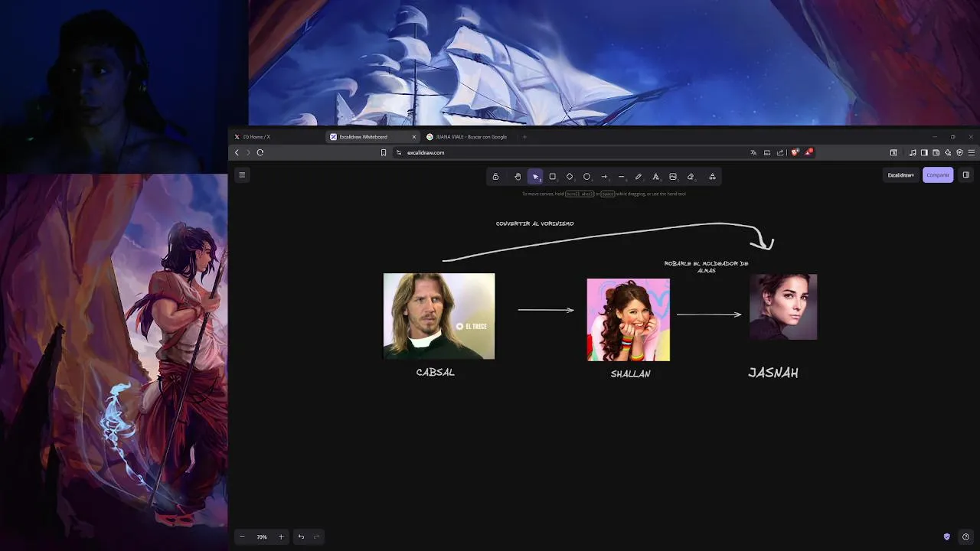
Task: Open the Brave Shields lion icon
Action: pyautogui.click(x=795, y=152)
